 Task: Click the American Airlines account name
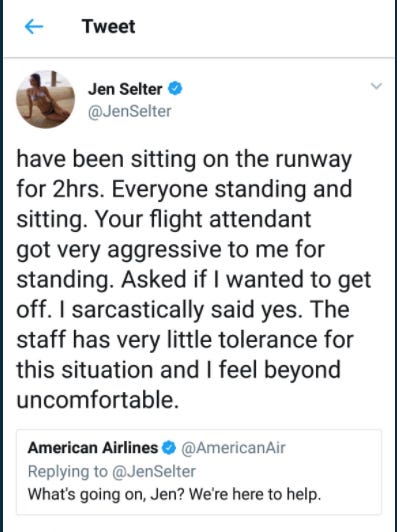click(x=93, y=448)
